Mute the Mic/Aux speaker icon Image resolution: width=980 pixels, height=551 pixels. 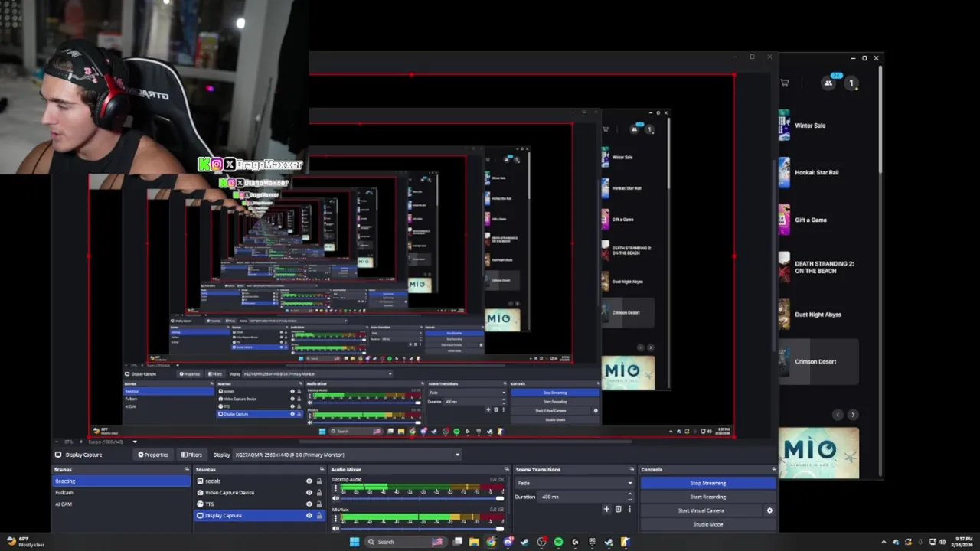click(335, 527)
